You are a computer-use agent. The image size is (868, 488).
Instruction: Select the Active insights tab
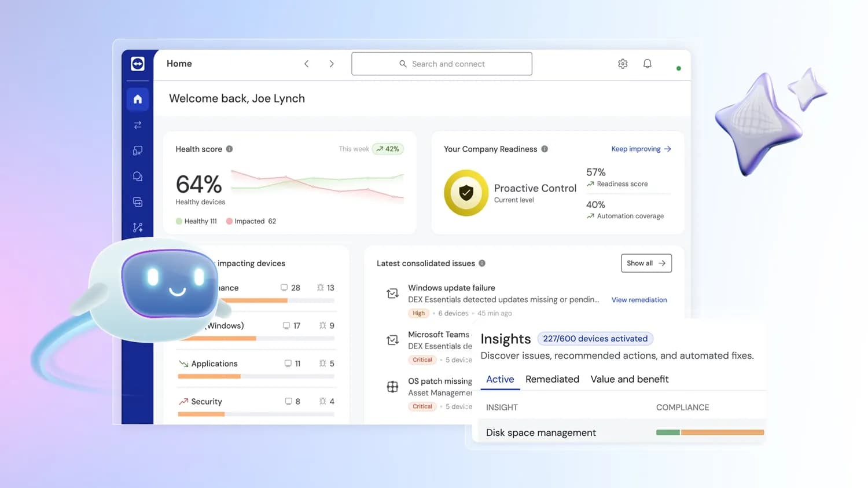coord(500,379)
